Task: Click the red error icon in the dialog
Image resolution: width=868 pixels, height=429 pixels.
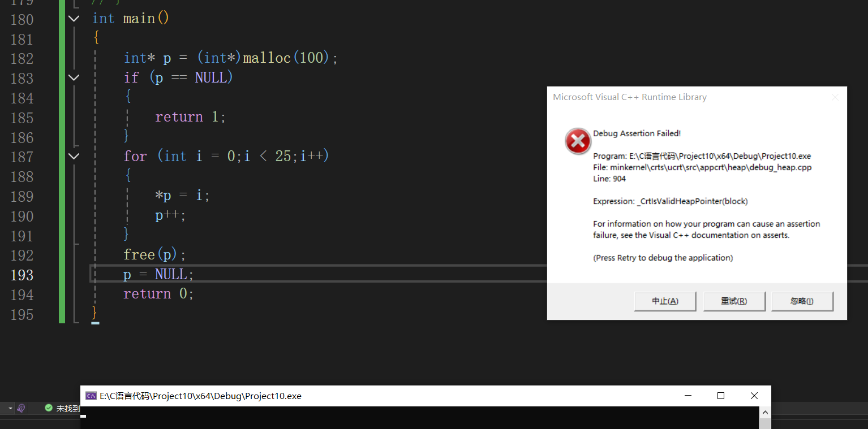Action: (x=578, y=141)
